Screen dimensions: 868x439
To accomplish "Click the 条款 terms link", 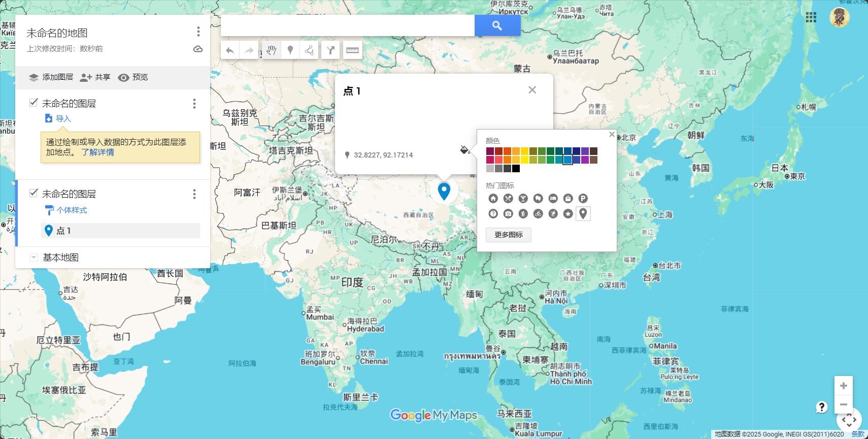I will [858, 434].
